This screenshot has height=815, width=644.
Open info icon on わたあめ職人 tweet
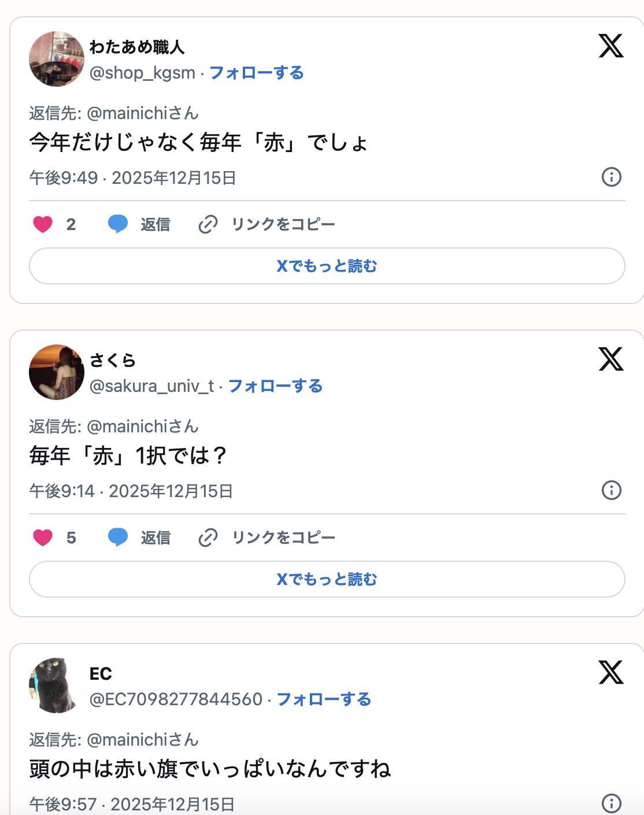click(611, 177)
